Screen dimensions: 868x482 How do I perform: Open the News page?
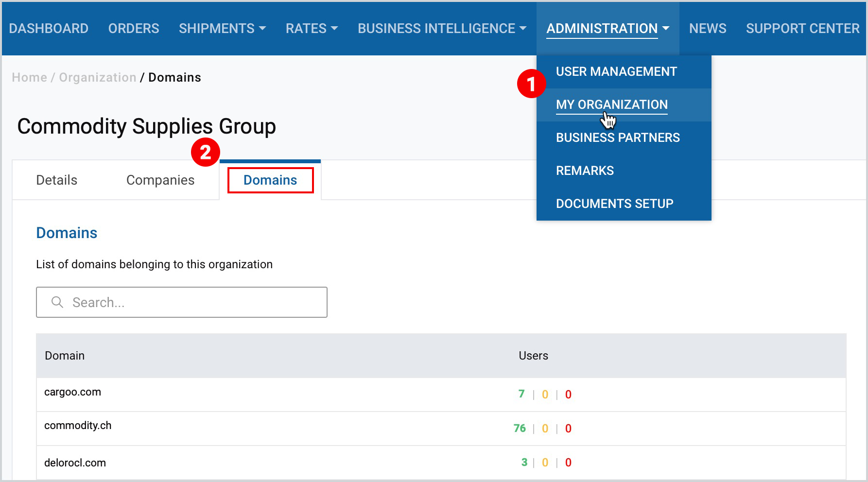pyautogui.click(x=708, y=29)
